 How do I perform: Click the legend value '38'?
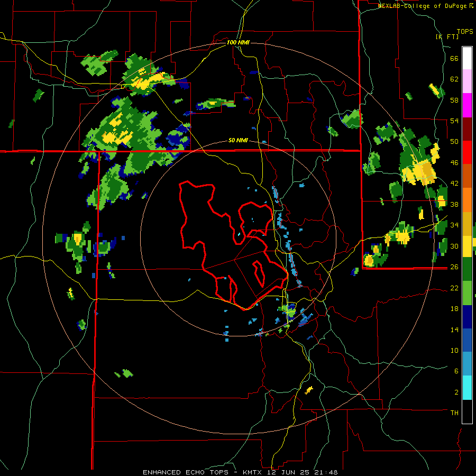click(x=454, y=204)
